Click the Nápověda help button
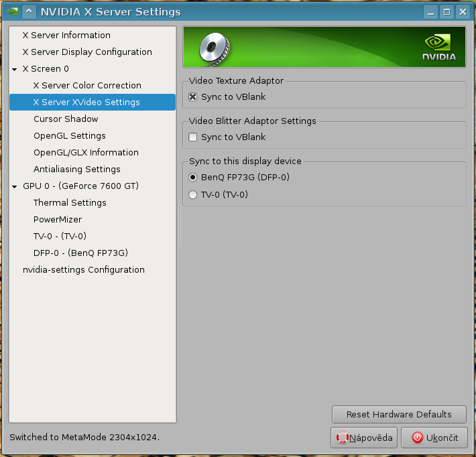Image resolution: width=476 pixels, height=457 pixels. [x=364, y=438]
